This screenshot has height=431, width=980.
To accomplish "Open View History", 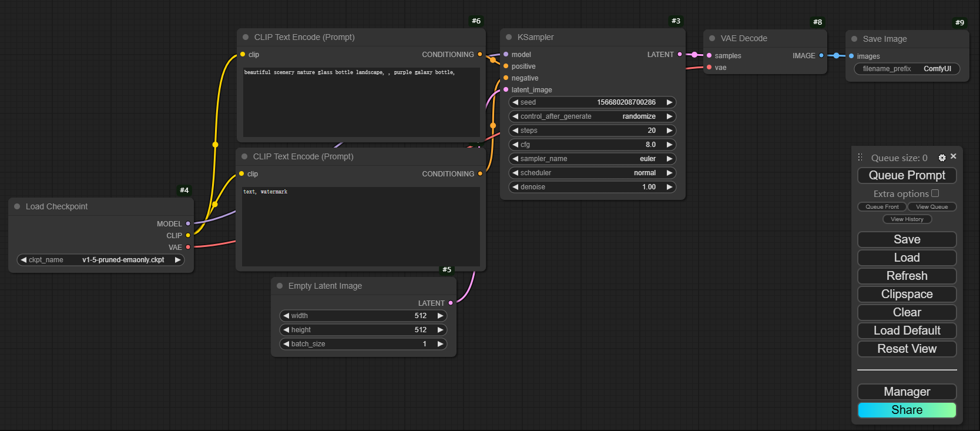I will [x=907, y=219].
